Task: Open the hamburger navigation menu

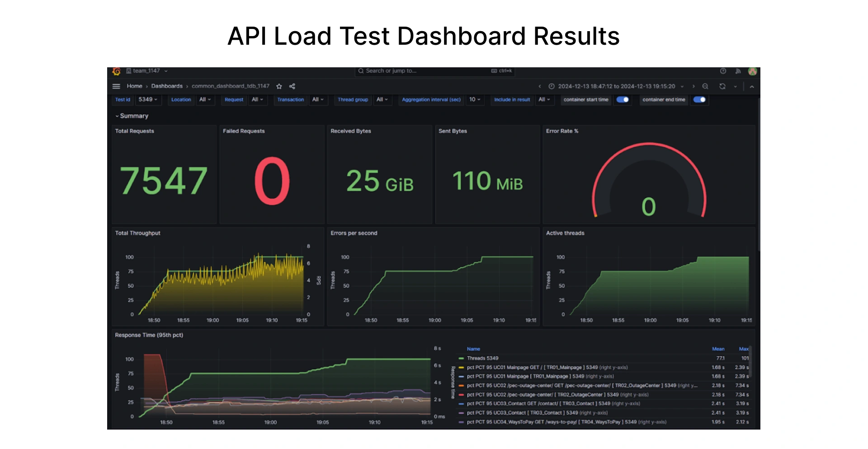Action: (x=116, y=86)
